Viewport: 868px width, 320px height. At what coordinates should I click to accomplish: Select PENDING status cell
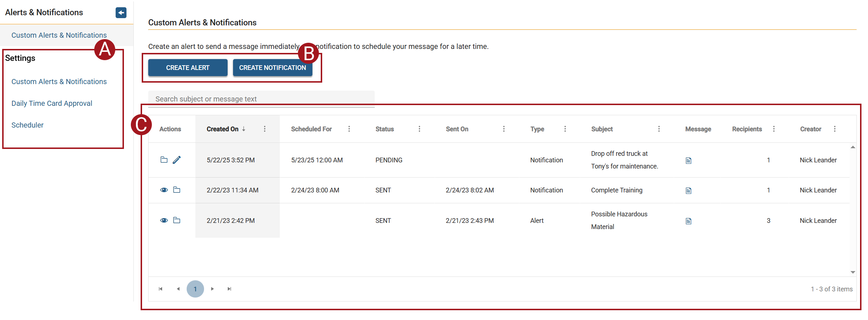[389, 160]
